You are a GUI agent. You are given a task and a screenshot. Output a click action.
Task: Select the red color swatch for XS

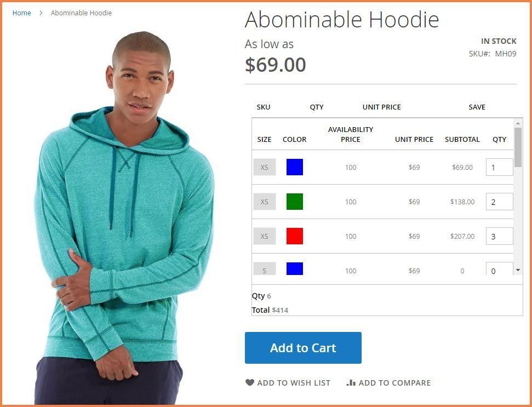pos(295,236)
